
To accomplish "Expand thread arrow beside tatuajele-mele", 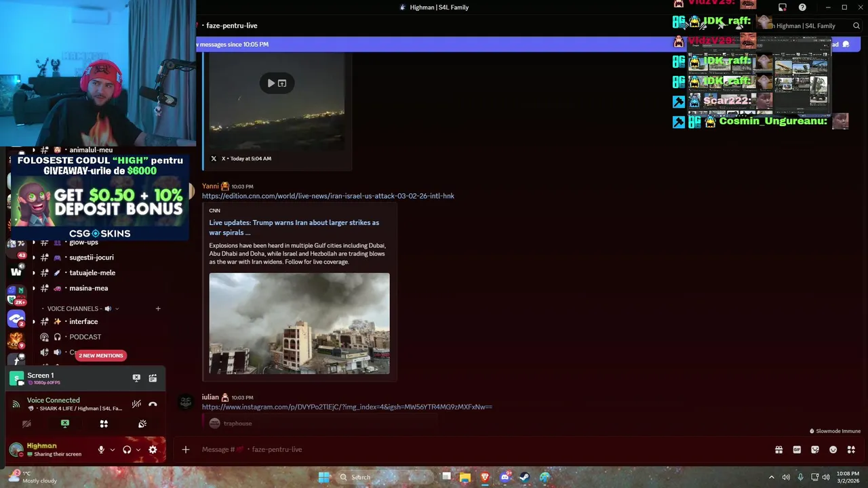I will (x=33, y=272).
